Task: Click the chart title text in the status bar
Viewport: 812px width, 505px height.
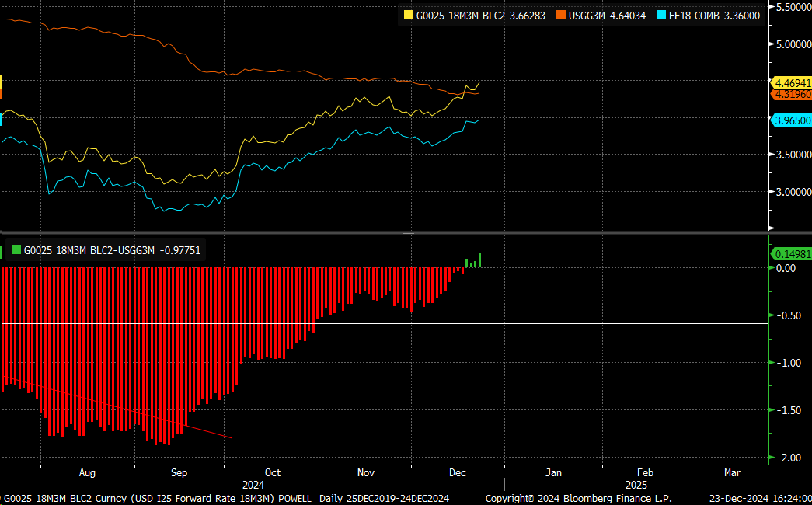Action: pyautogui.click(x=158, y=499)
